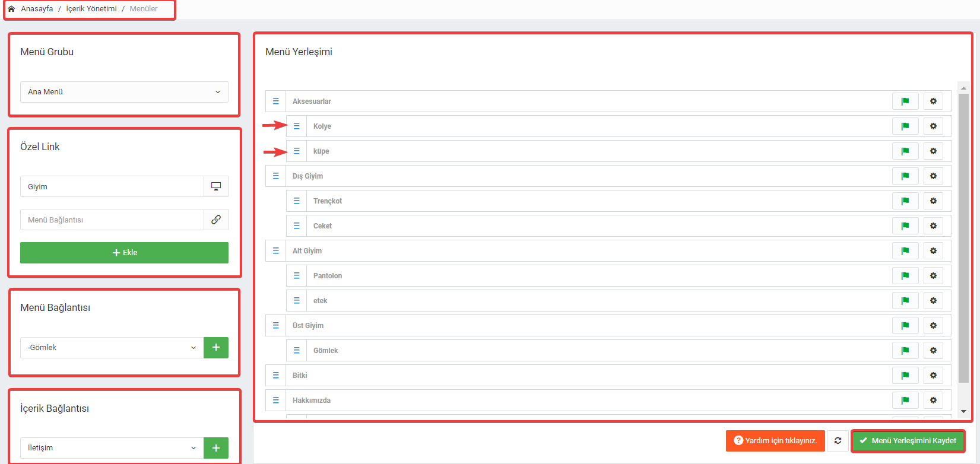The image size is (980, 464).
Task: Toggle green flag status for Bitki
Action: 905,376
